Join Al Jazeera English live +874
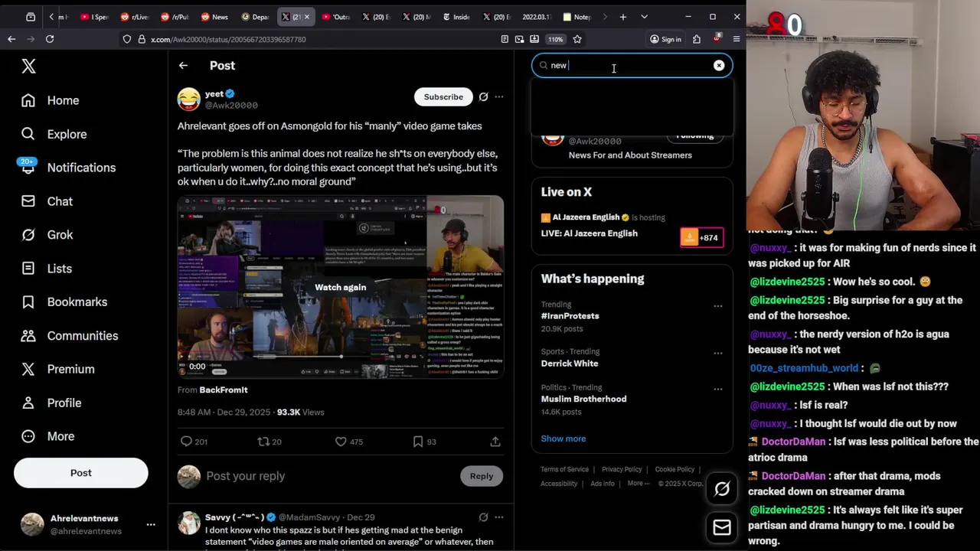Screen dimensions: 980x551 tap(701, 237)
